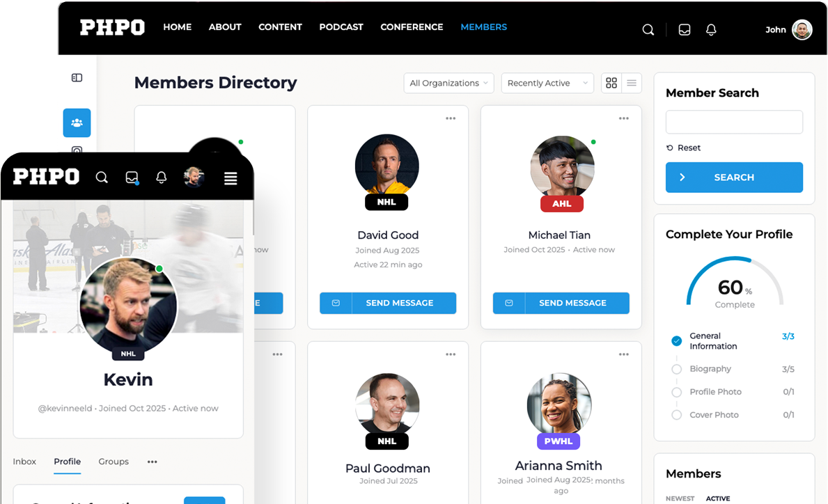
Task: Collapse the sidebar panel toggle icon
Action: tap(77, 77)
